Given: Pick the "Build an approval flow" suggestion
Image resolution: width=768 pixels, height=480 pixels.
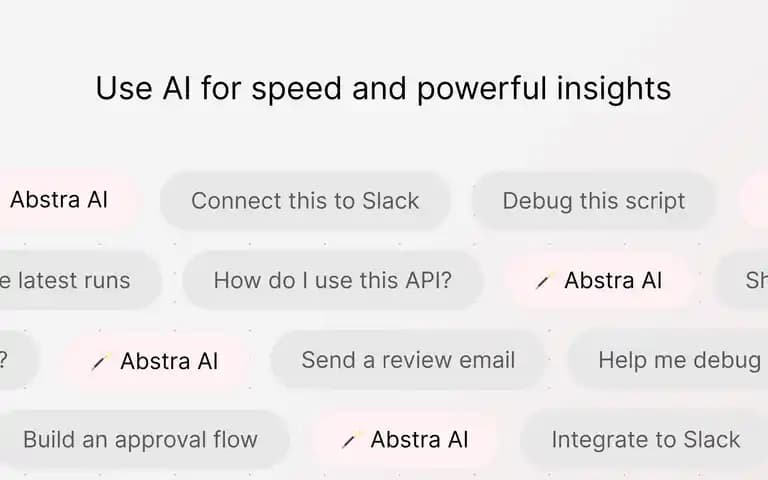Looking at the screenshot, I should tap(141, 439).
